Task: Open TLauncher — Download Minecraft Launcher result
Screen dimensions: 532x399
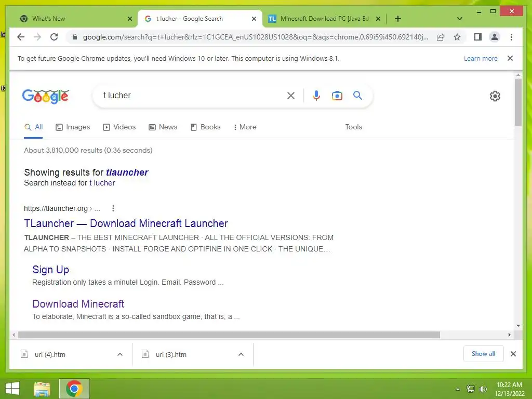Action: (126, 223)
